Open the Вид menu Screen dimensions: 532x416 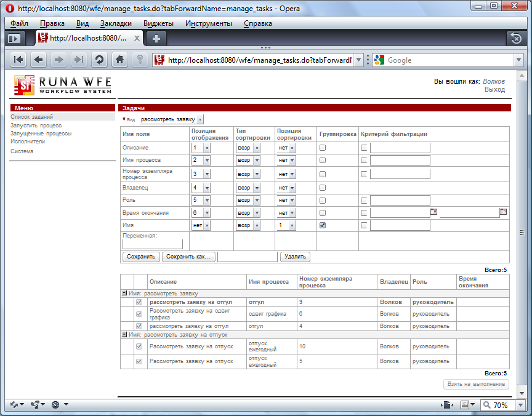(x=83, y=23)
